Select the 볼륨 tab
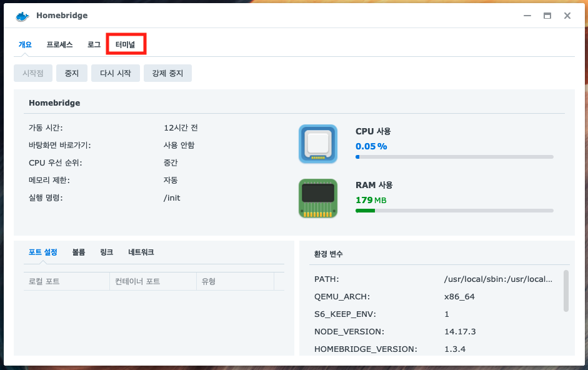The image size is (588, 370). tap(79, 252)
